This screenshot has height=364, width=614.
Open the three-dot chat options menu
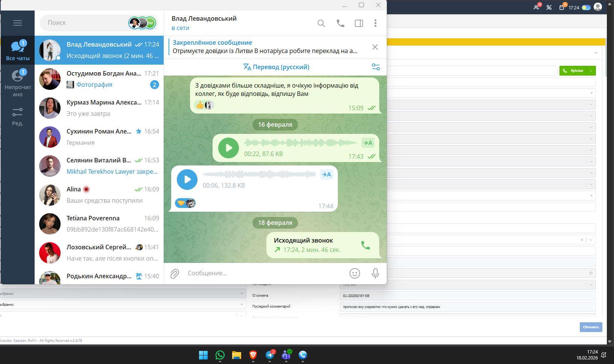coord(375,23)
